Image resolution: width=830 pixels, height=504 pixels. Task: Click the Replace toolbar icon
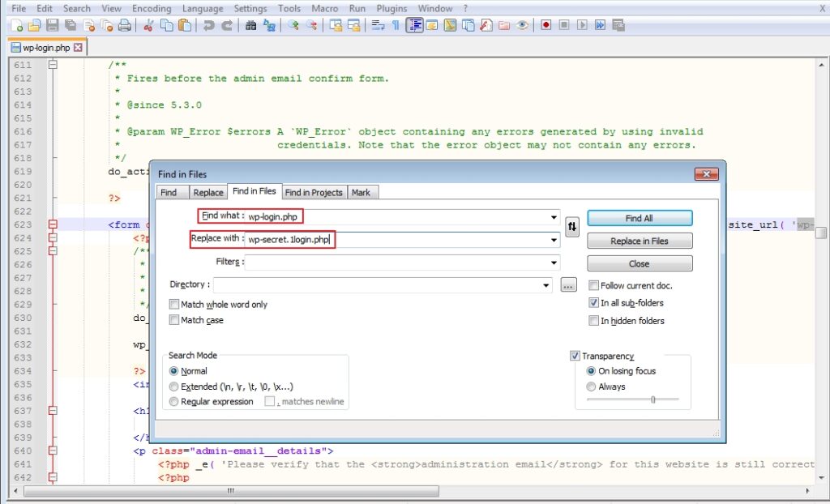(269, 25)
